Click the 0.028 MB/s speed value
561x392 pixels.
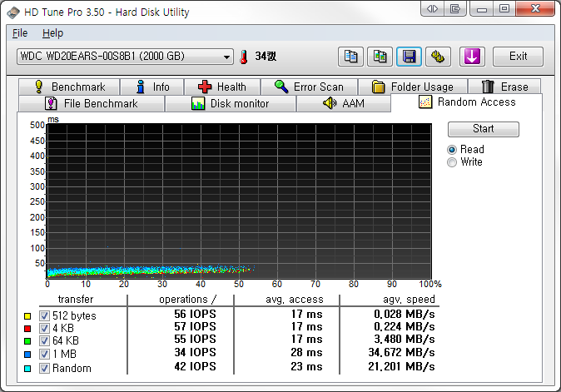point(405,314)
